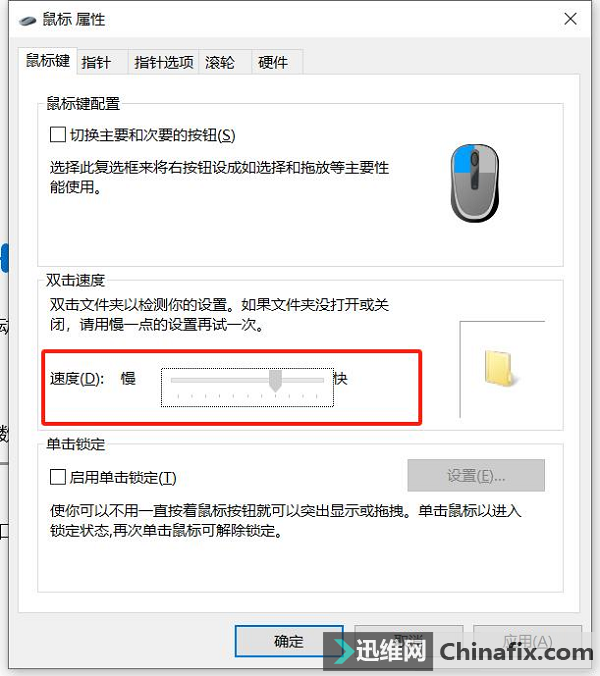Click the 速度(D) label
This screenshot has height=676, width=600.
click(77, 379)
